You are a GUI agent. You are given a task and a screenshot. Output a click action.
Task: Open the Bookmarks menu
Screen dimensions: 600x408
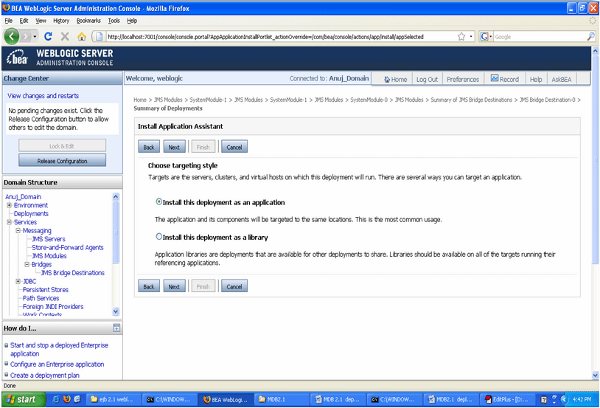click(x=88, y=21)
